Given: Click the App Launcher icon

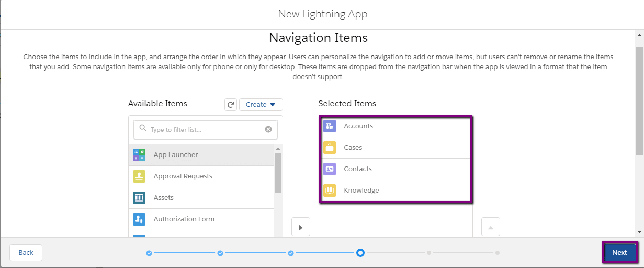Looking at the screenshot, I should coord(139,155).
